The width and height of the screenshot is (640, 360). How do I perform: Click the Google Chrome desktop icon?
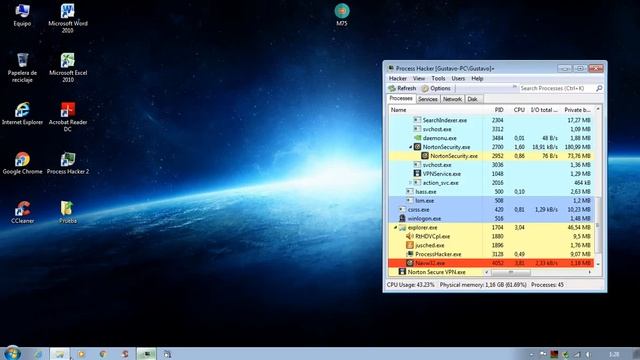22,163
